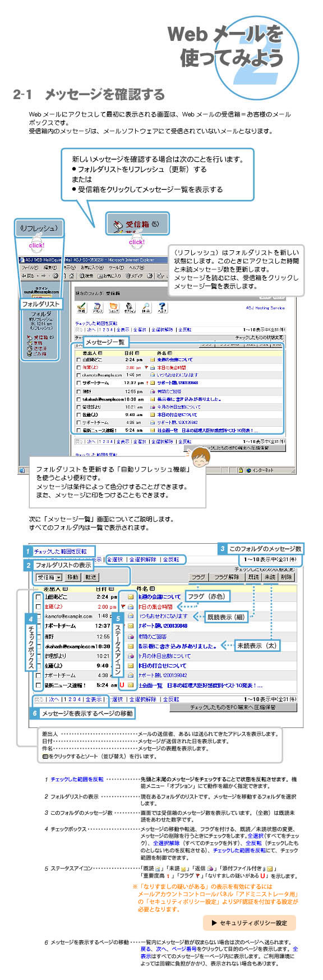Viewport: 323px width, 980px height.
Task: Click top 全選択解除 link in enlarged list
Action: [x=143, y=559]
